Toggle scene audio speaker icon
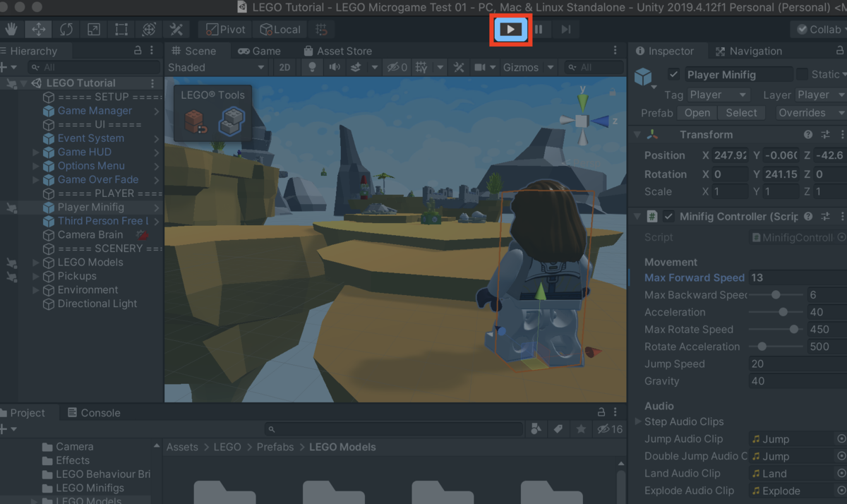 [x=335, y=68]
